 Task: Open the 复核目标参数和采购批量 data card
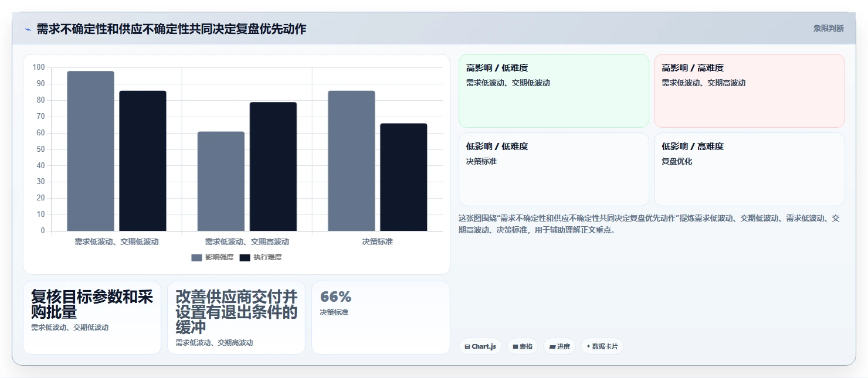[92, 318]
